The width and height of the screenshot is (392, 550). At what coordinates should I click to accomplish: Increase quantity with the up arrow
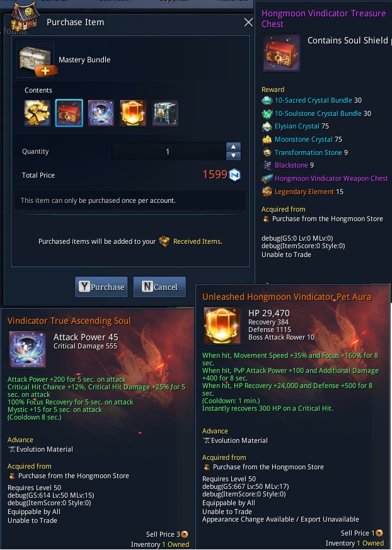pyautogui.click(x=233, y=147)
